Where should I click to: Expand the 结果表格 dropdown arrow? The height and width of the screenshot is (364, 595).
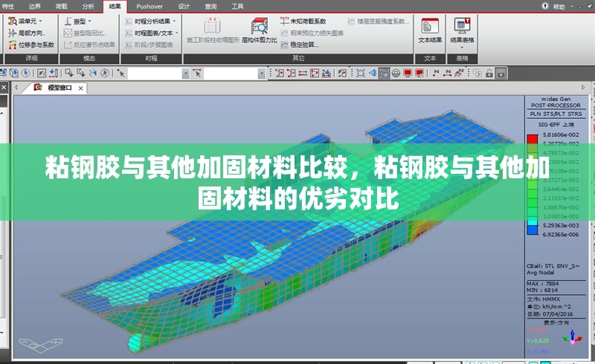click(x=462, y=48)
